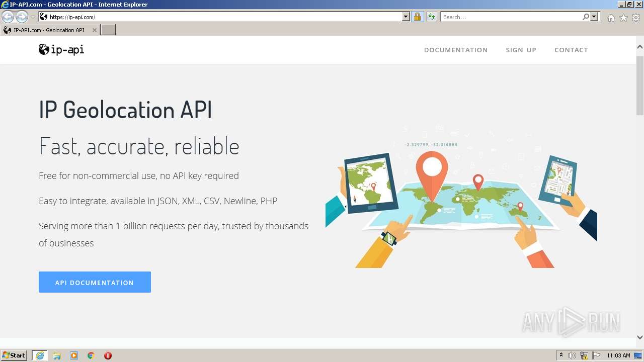Open the recent pages dropdown arrow
Image resolution: width=644 pixels, height=362 pixels.
33,17
